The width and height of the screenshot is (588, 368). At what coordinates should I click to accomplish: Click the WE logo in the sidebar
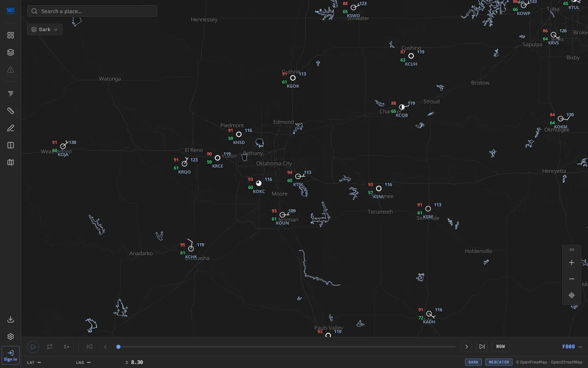tap(11, 11)
